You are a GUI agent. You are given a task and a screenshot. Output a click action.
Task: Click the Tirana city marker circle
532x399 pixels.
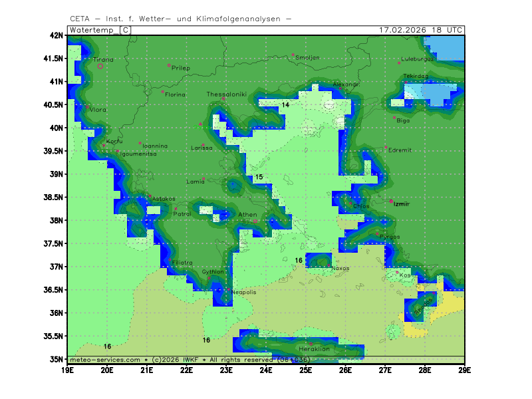point(100,66)
